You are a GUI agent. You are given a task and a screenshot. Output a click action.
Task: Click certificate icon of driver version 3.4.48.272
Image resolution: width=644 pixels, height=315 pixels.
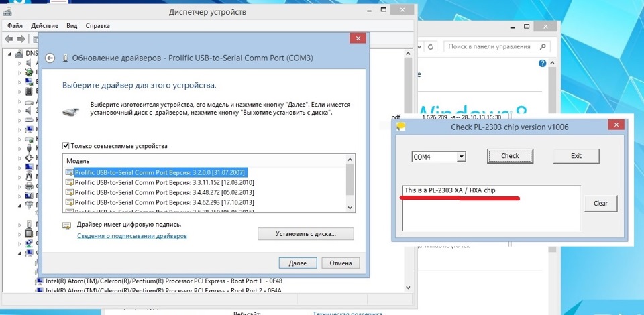pos(69,192)
